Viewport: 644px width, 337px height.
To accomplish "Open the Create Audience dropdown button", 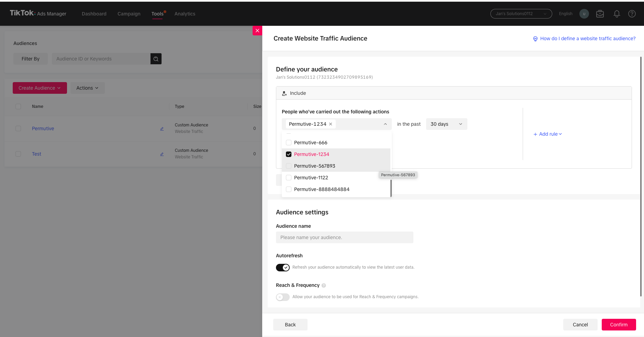I will click(x=40, y=88).
